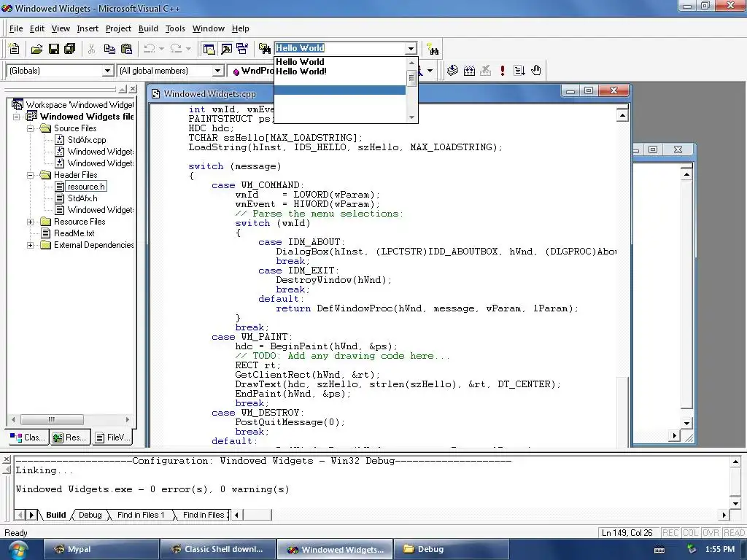Switch to the Debug output tab
Screen dimensions: 747x560
tap(90, 515)
